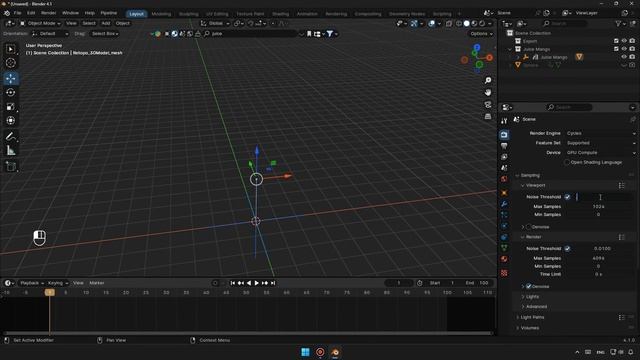
Task: Select the Annotate tool
Action: [x=11, y=136]
